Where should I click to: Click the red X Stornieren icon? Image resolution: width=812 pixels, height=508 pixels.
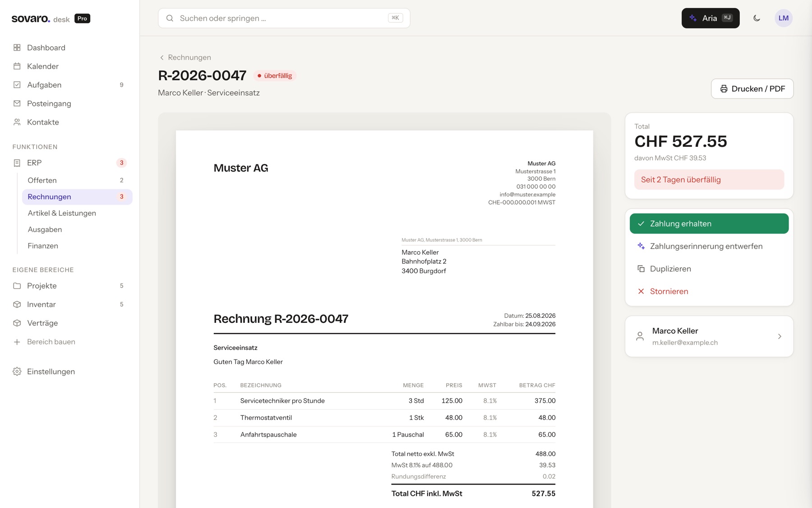coord(641,291)
